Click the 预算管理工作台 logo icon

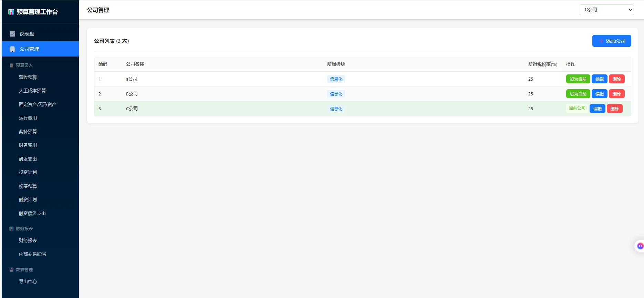click(x=11, y=12)
